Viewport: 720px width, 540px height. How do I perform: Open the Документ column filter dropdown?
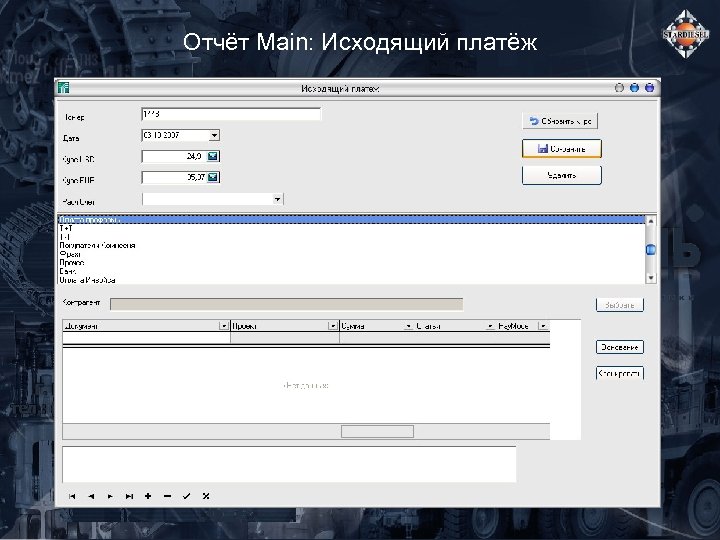224,326
